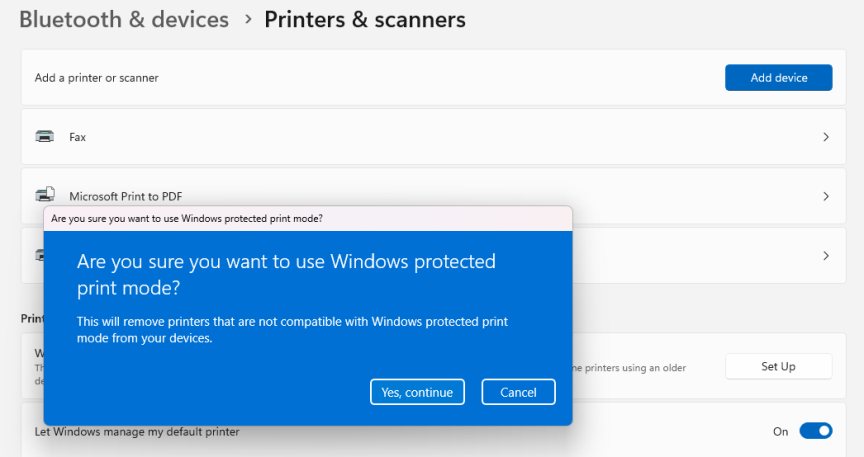Click the Add a printer or scanner label
Image resolution: width=864 pixels, height=457 pixels.
96,78
